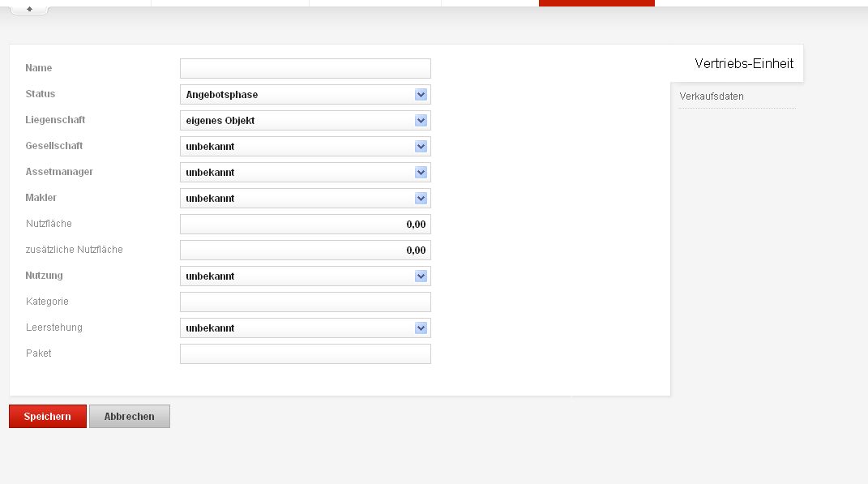Open the Leerstehung dropdown arrow
This screenshot has width=868, height=484.
[x=421, y=328]
